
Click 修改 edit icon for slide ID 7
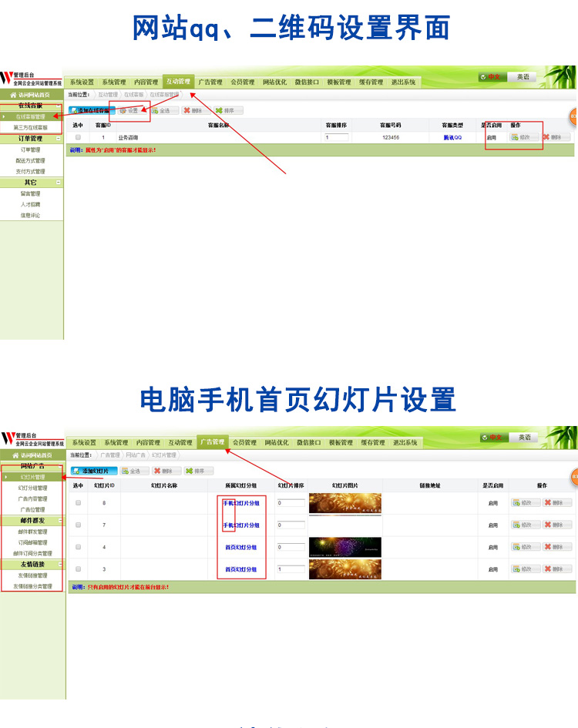point(516,525)
